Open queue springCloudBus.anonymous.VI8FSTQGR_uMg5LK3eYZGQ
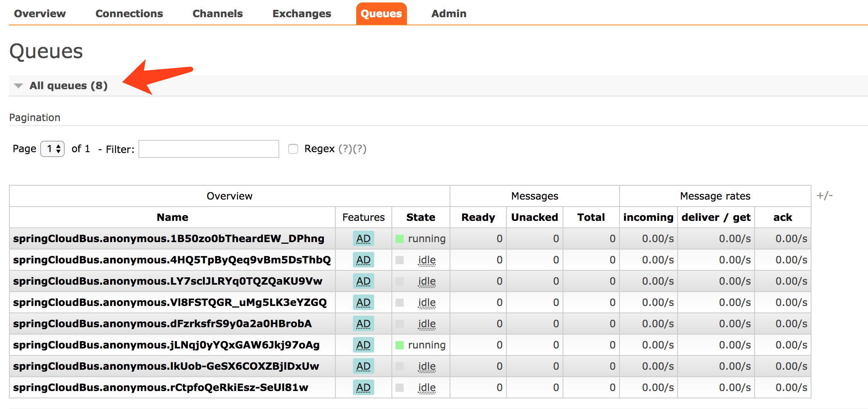Viewport: 868px width, 409px height. tap(170, 302)
